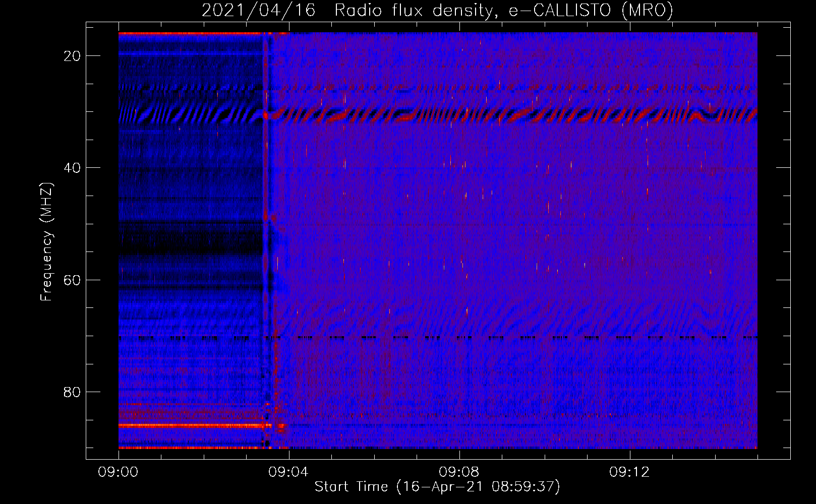Screen dimensions: 816x504
Task: Click the 'Frequency (MHZ)' axis label
Action: [x=46, y=241]
